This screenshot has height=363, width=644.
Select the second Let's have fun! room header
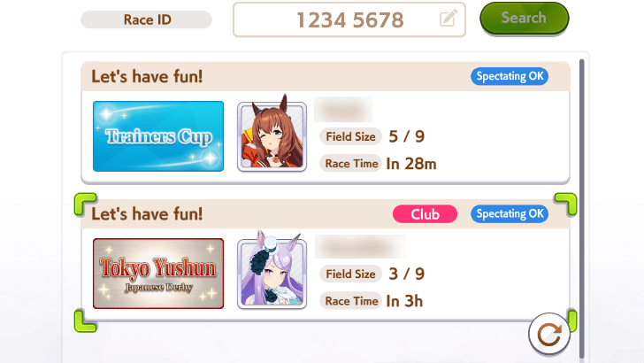[326, 214]
